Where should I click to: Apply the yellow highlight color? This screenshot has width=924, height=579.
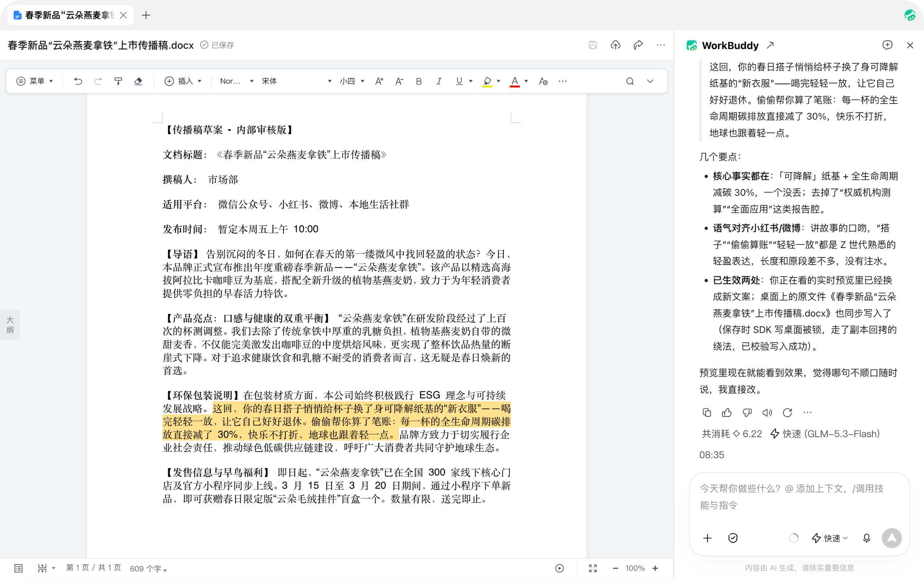click(x=487, y=82)
